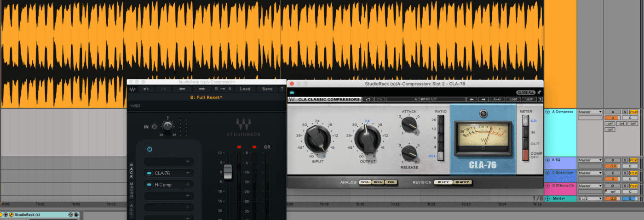Redo in the CLA-76 toolbar
The image size is (644, 220).
(379, 99)
